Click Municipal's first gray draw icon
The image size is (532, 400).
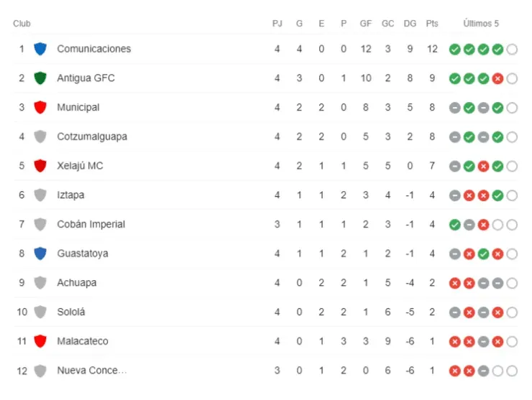pos(454,108)
